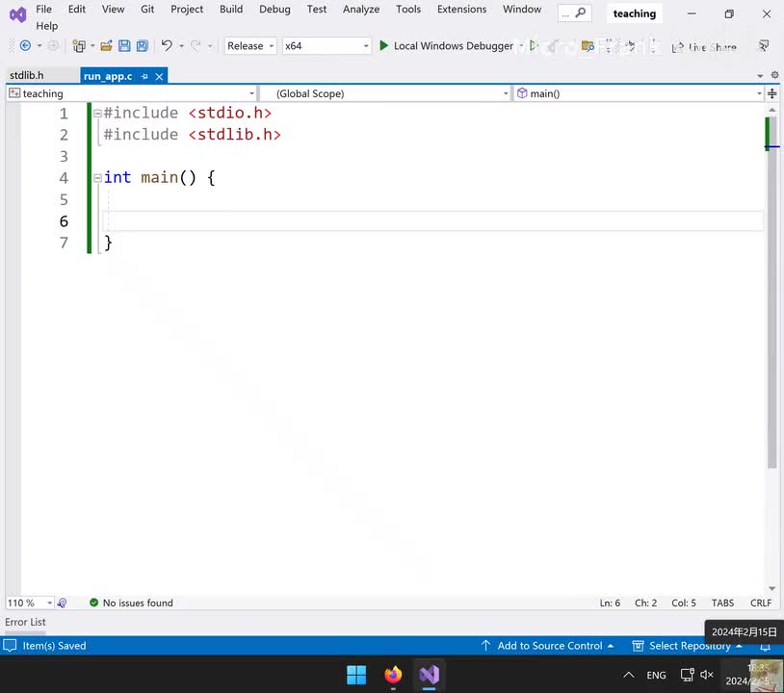Click the Open File folder icon
784x693 pixels.
click(106, 46)
